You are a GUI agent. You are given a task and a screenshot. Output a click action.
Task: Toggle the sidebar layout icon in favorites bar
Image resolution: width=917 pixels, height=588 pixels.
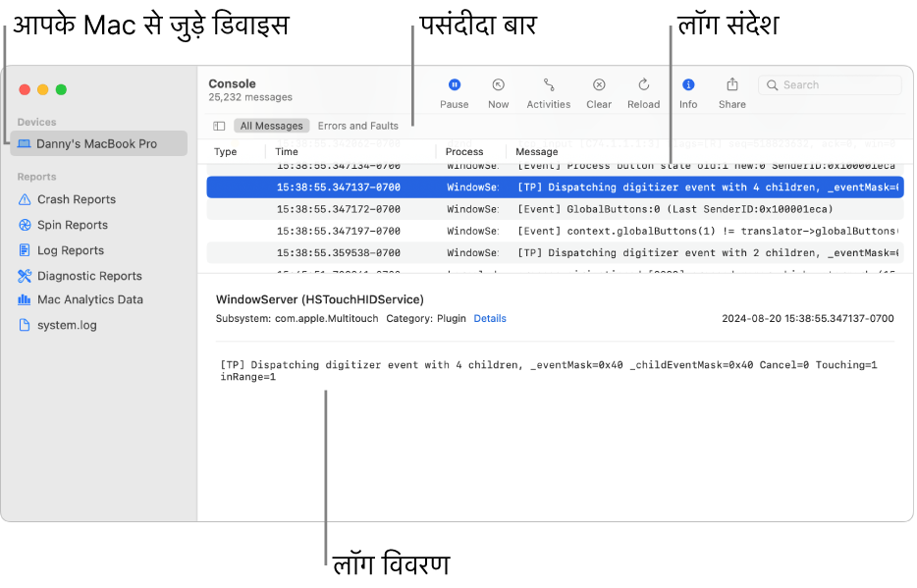(219, 126)
